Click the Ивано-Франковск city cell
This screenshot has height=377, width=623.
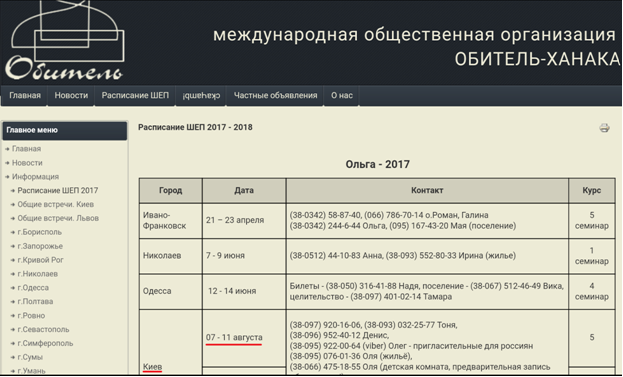[170, 220]
